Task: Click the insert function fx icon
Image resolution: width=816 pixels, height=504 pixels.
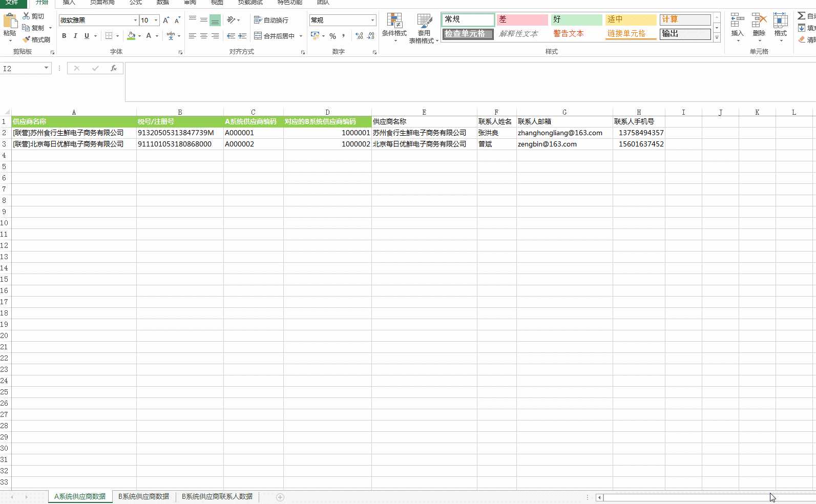Action: pos(114,68)
